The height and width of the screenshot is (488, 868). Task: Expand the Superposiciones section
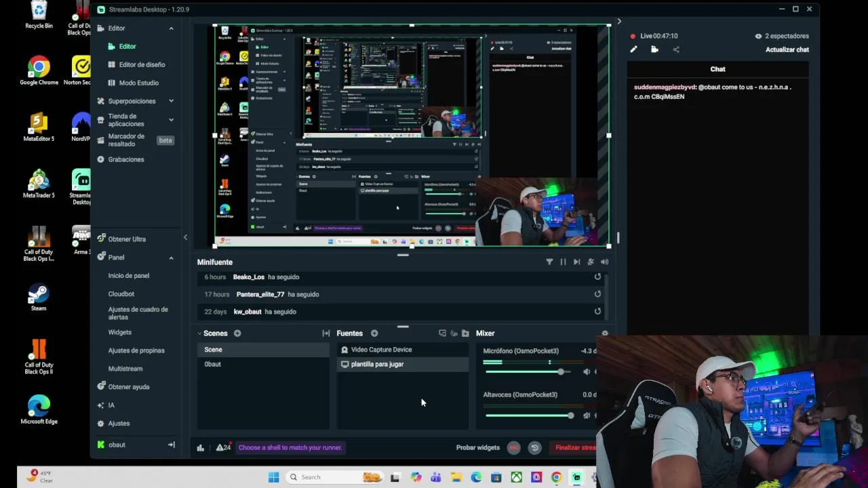(171, 101)
